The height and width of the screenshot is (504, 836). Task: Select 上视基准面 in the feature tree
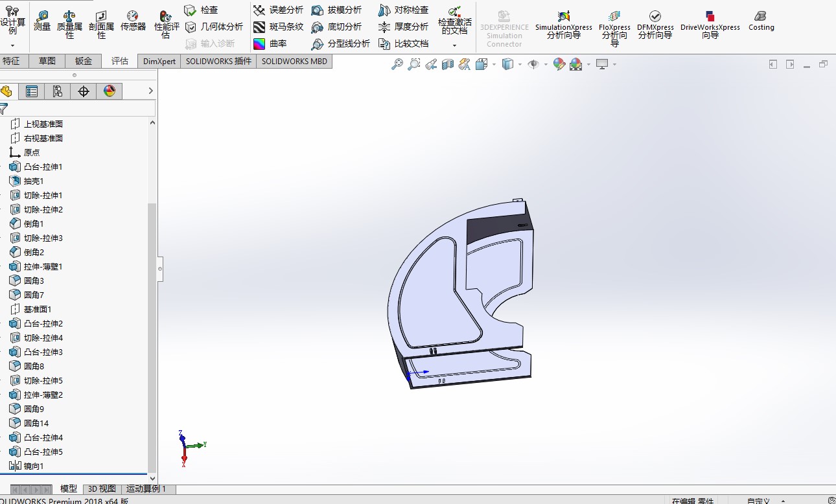[43, 124]
